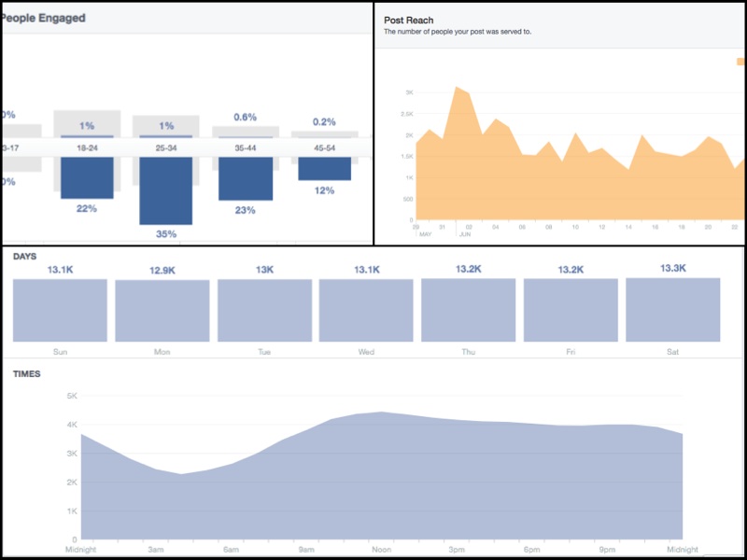Select the Wednesday bar in Days chart
747x560 pixels.
[x=366, y=311]
